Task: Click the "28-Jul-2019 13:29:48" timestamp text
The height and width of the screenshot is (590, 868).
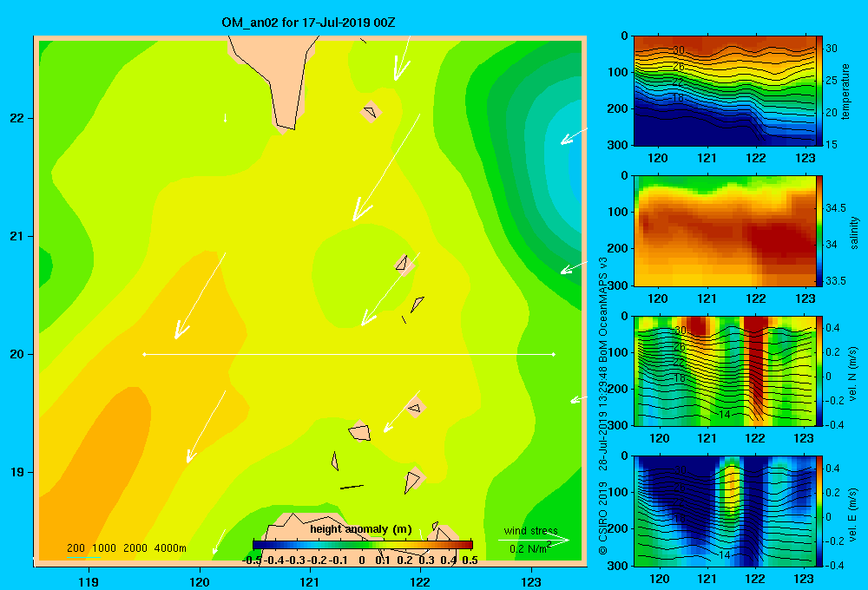Action: click(603, 418)
